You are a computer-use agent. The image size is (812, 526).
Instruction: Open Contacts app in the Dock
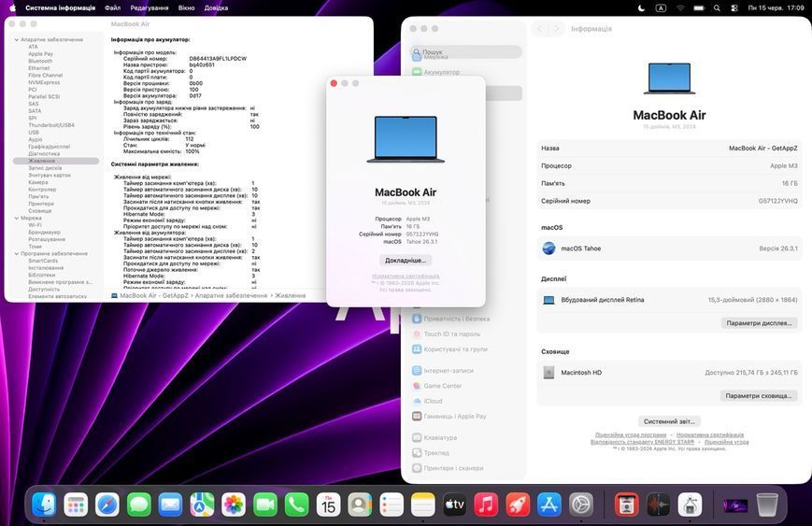(360, 505)
